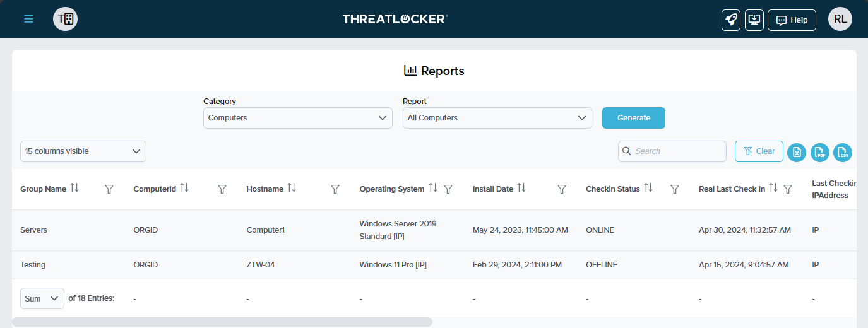Sort by Real Last Check In arrows
This screenshot has width=868, height=328.
click(x=773, y=188)
